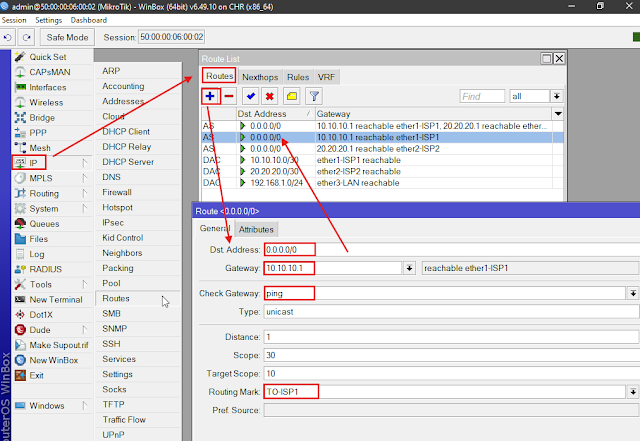Sort by Dst. Address column header
Viewport: 640px width, 441px height.
click(276, 114)
